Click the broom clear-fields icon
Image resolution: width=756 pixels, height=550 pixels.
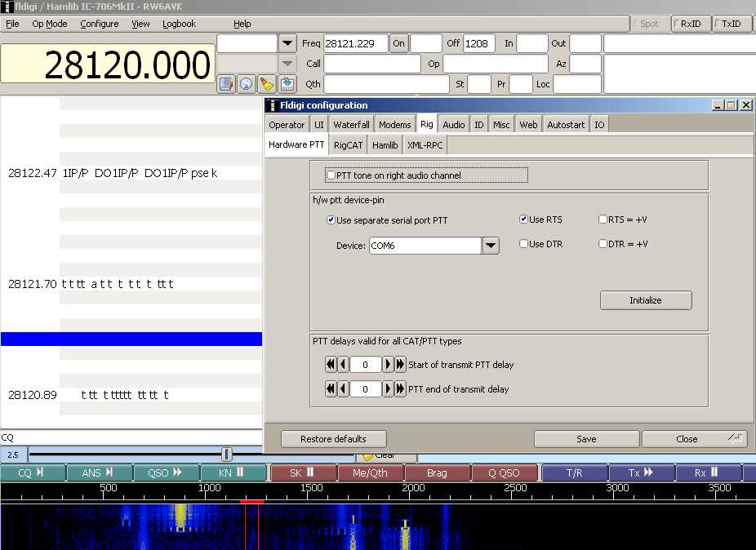(x=266, y=83)
